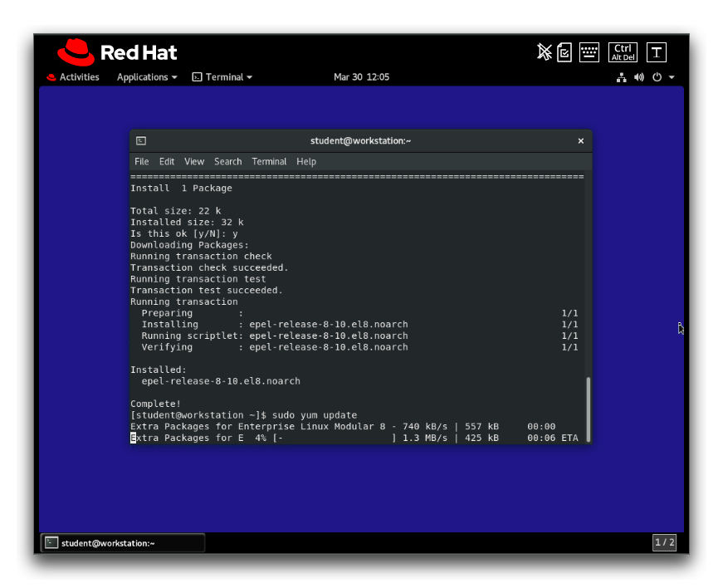The width and height of the screenshot is (723, 588).
Task: Click the crossed-out mouse pointer icon
Action: click(x=544, y=52)
